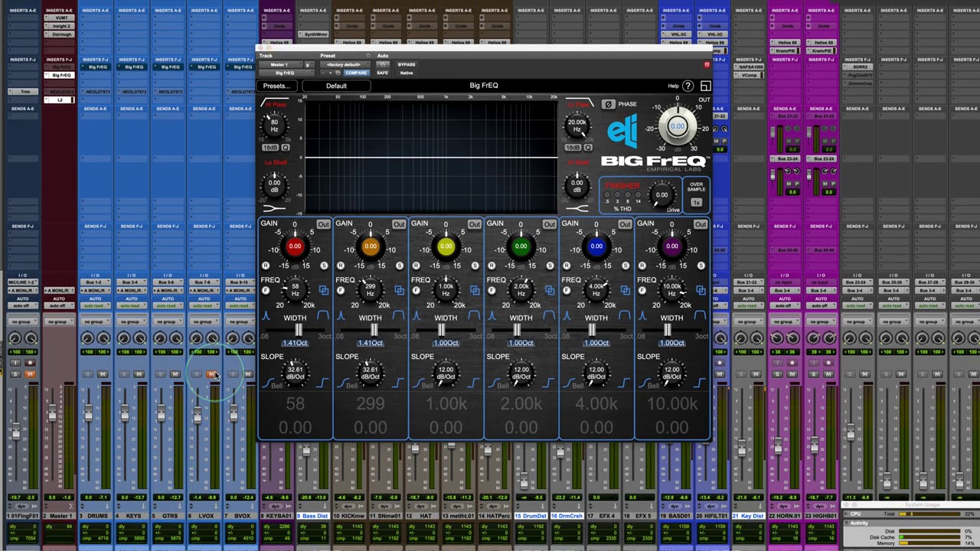The width and height of the screenshot is (980, 551).
Task: Click the R button under the green gain knob
Action: pos(492,266)
